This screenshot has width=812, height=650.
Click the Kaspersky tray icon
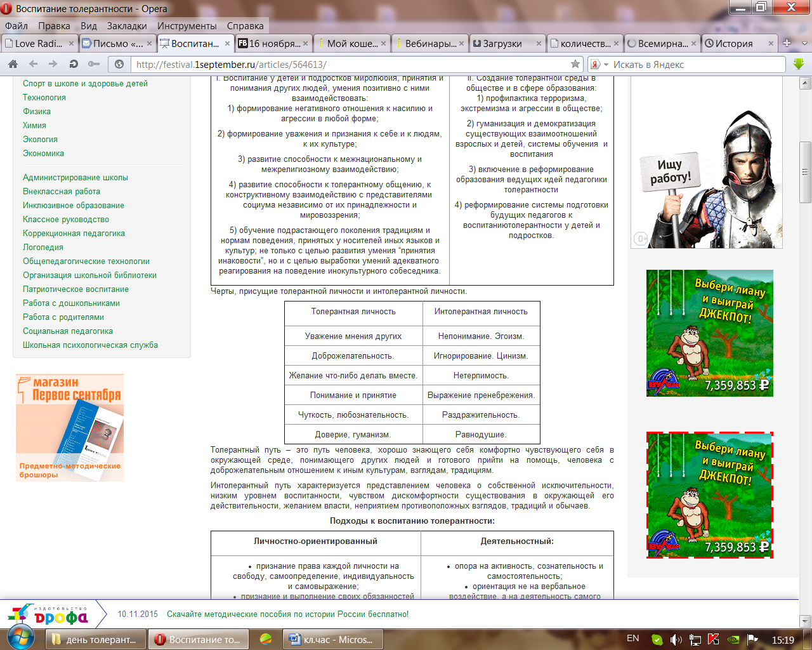(x=714, y=640)
